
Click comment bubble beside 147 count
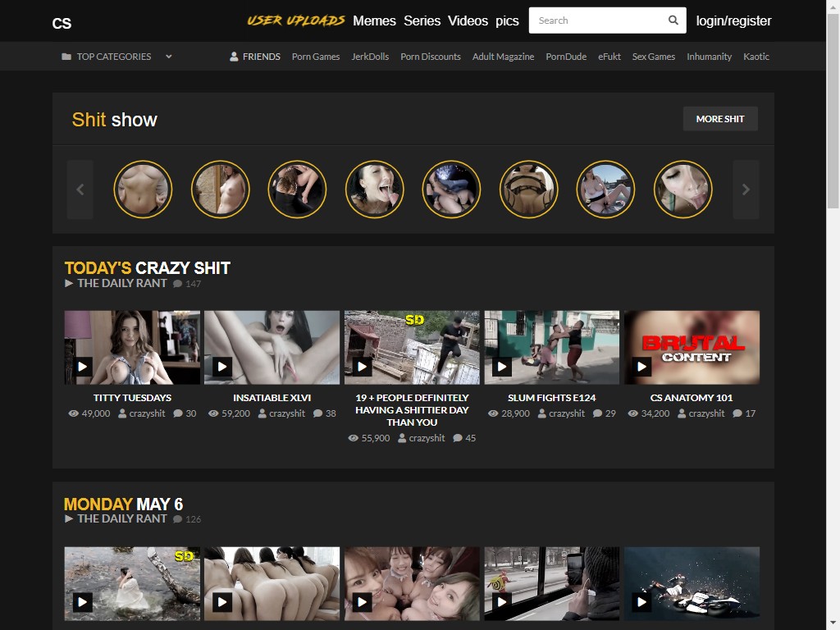pos(177,284)
